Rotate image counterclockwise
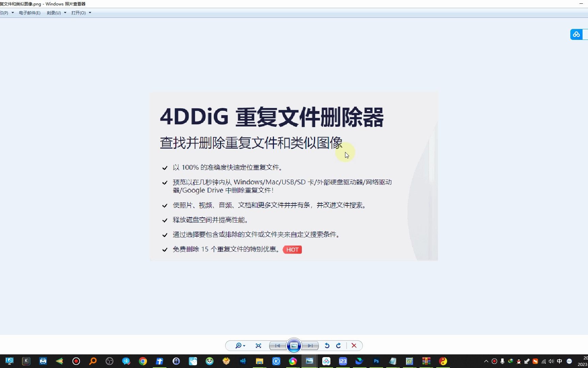The width and height of the screenshot is (588, 368). pyautogui.click(x=327, y=346)
